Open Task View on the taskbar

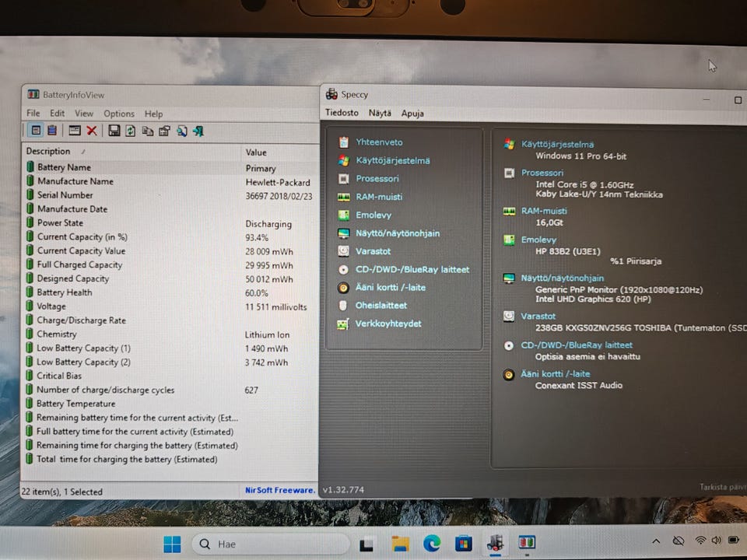tap(366, 544)
